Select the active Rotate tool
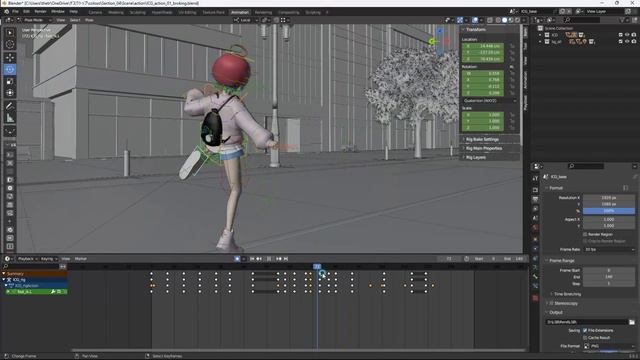 (10, 69)
